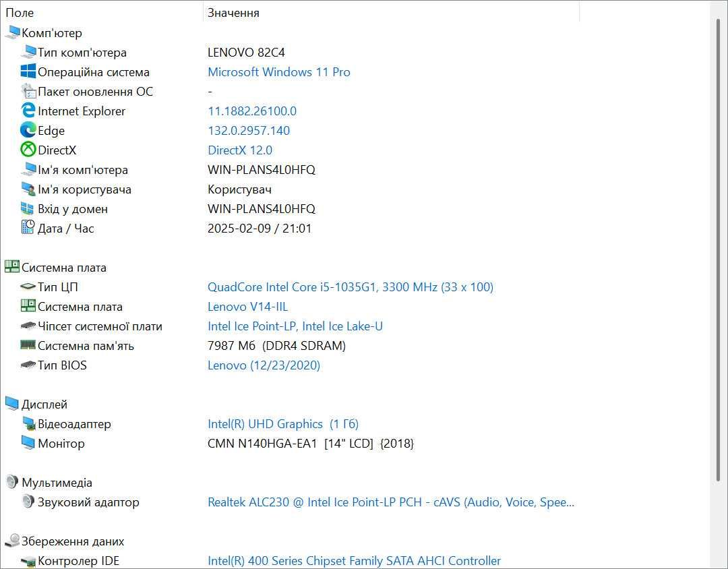Image resolution: width=728 pixels, height=569 pixels.
Task: Click the Пакет оновлення ОС icon
Action: [28, 91]
